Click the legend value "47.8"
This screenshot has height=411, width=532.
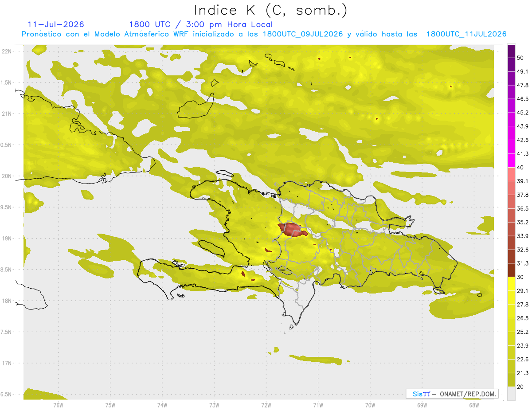pos(523,85)
